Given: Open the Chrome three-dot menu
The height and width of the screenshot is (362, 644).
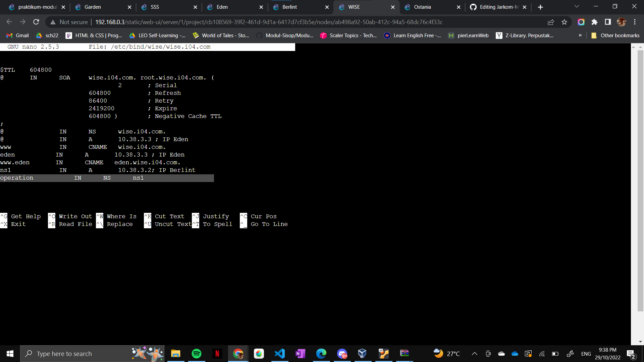Looking at the screenshot, I should 635,22.
